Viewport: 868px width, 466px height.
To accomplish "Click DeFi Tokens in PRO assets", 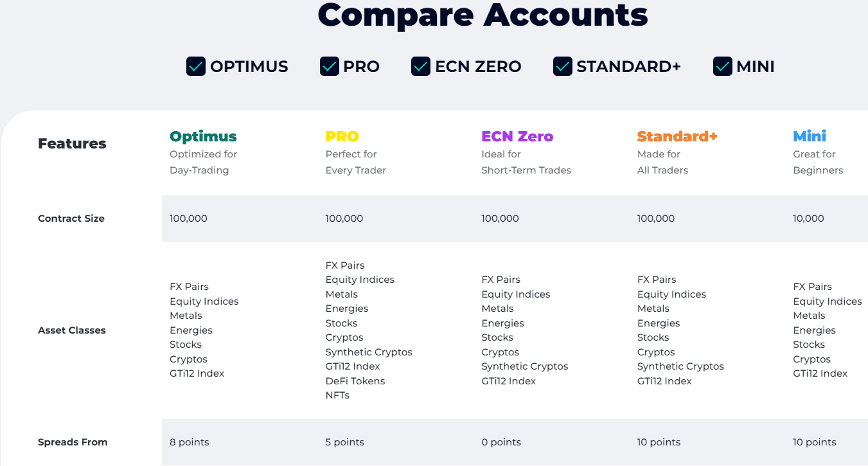I will pyautogui.click(x=355, y=381).
